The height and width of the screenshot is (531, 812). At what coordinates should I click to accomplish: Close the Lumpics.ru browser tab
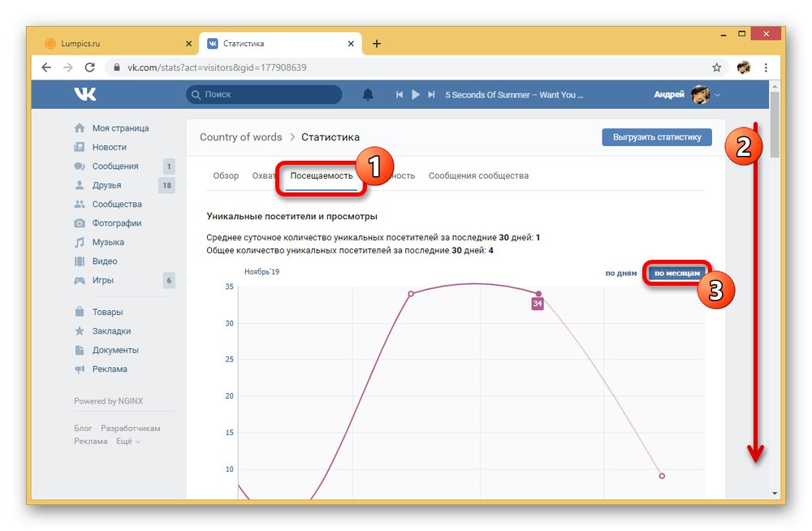coord(188,44)
